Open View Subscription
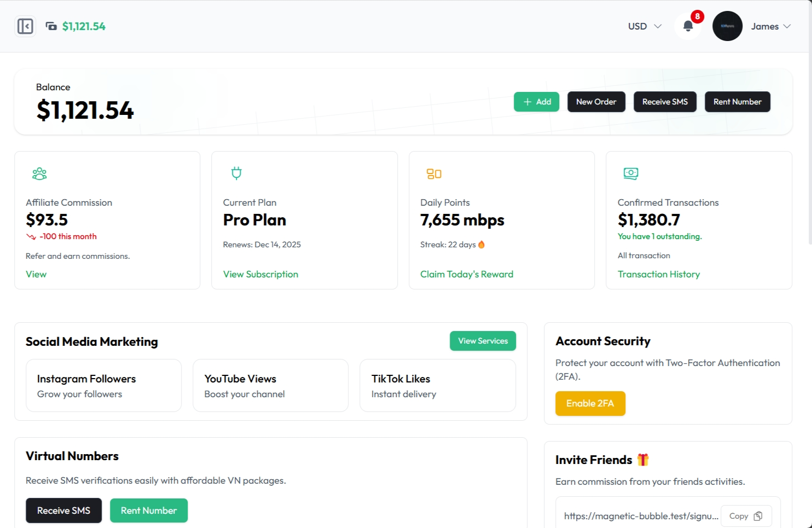Viewport: 812px width, 528px height. pyautogui.click(x=260, y=274)
